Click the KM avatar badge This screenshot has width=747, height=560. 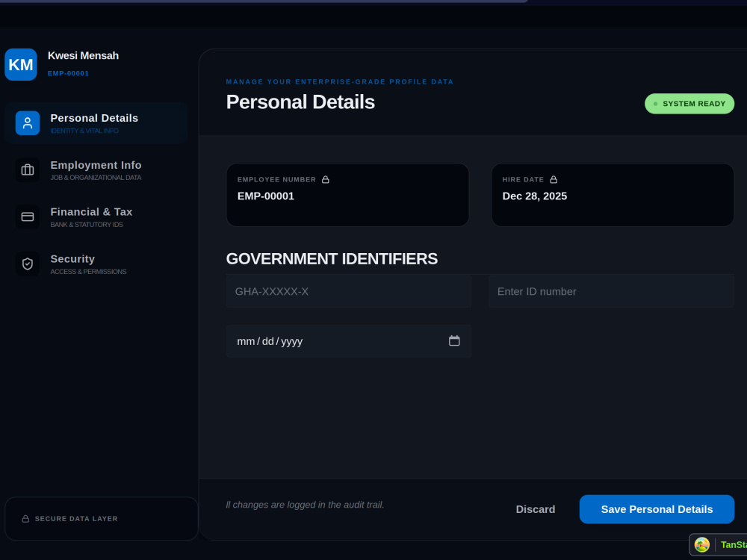point(21,65)
